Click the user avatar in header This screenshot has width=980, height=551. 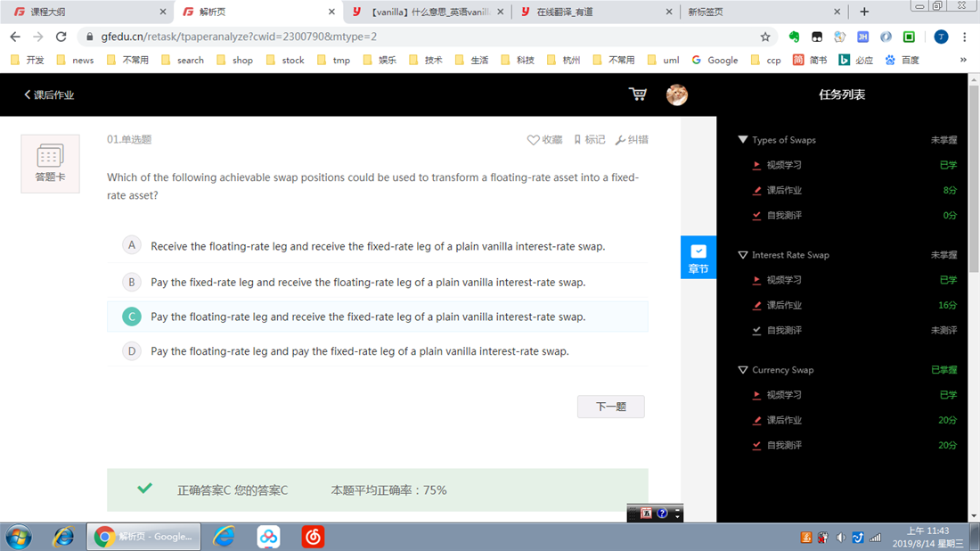pyautogui.click(x=677, y=95)
